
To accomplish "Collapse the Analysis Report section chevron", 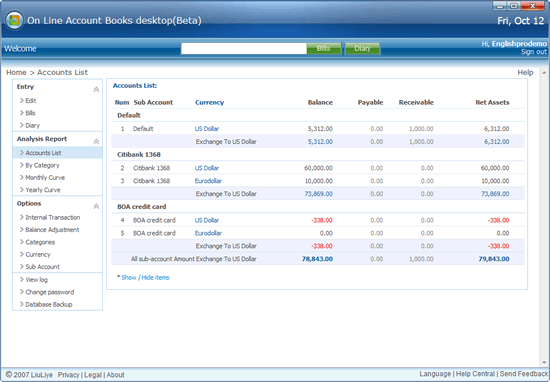I will (x=96, y=142).
